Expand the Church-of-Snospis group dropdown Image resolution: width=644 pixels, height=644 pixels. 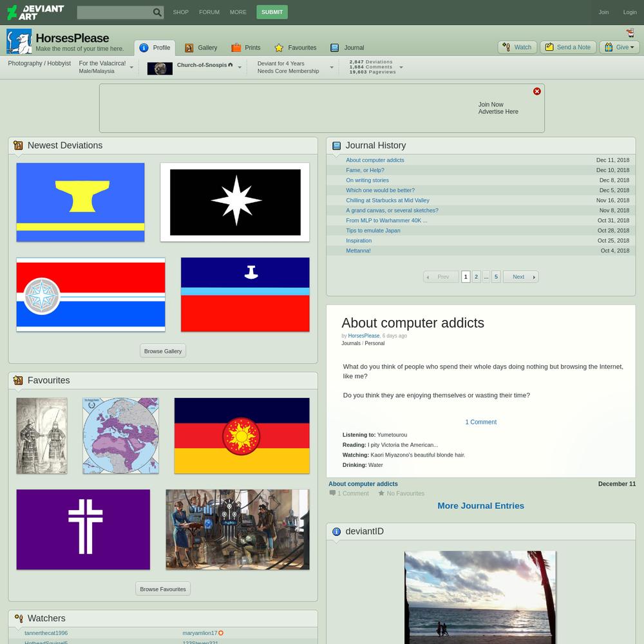point(240,68)
